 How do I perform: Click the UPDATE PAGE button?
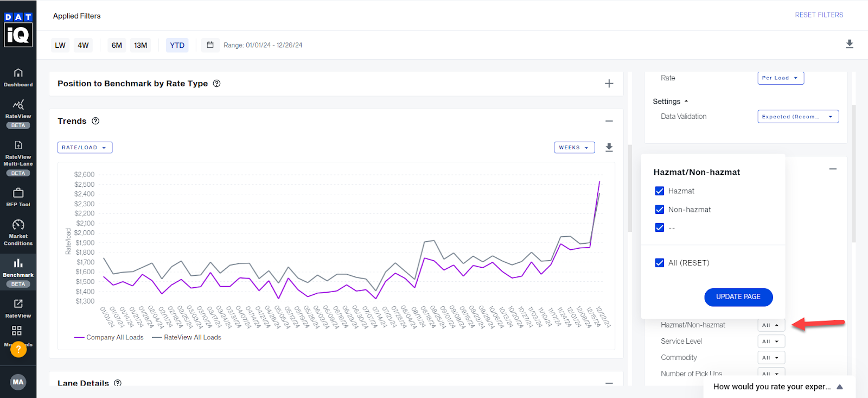738,297
